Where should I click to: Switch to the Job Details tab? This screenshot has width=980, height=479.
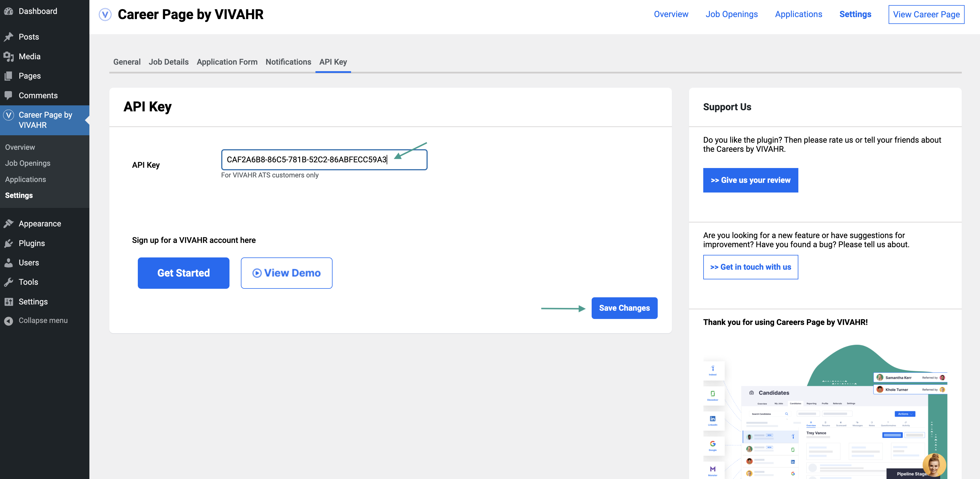169,62
